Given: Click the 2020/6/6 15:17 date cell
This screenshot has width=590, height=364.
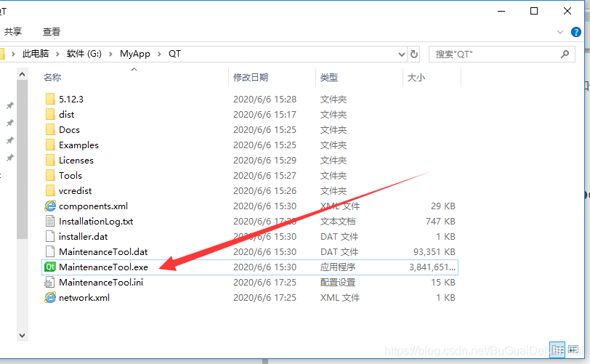Looking at the screenshot, I should point(265,115).
